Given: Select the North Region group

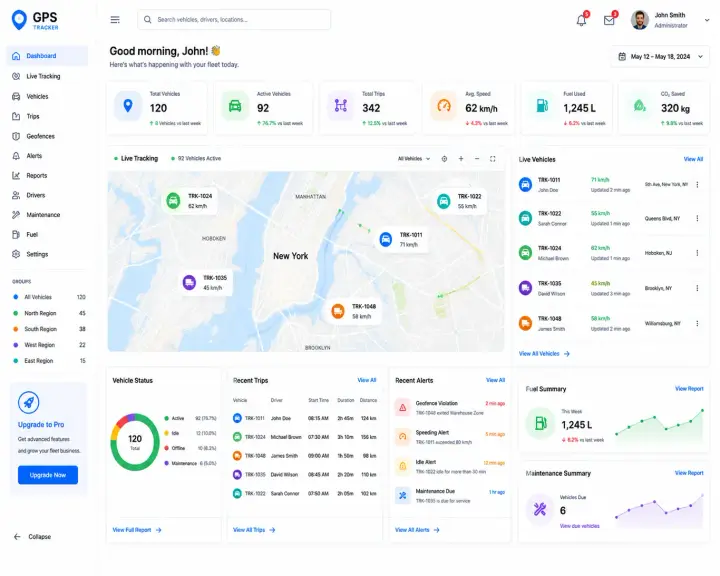Looking at the screenshot, I should point(49,313).
